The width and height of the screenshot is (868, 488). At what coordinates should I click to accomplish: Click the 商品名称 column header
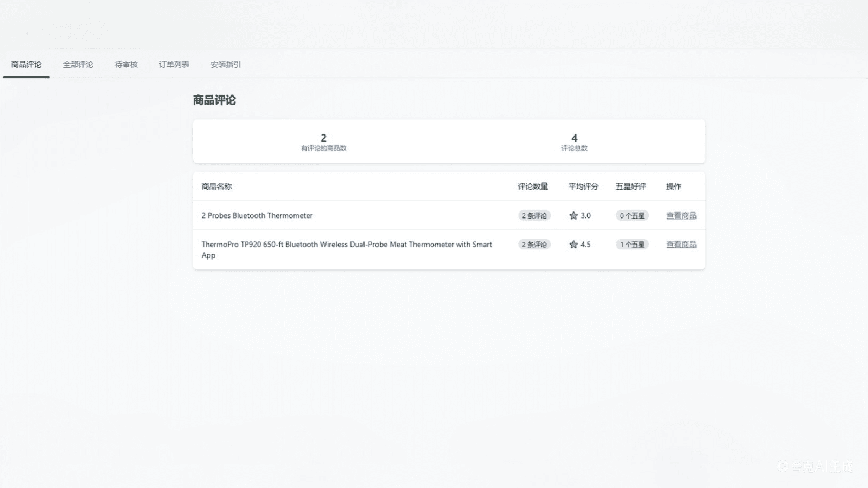pyautogui.click(x=216, y=187)
